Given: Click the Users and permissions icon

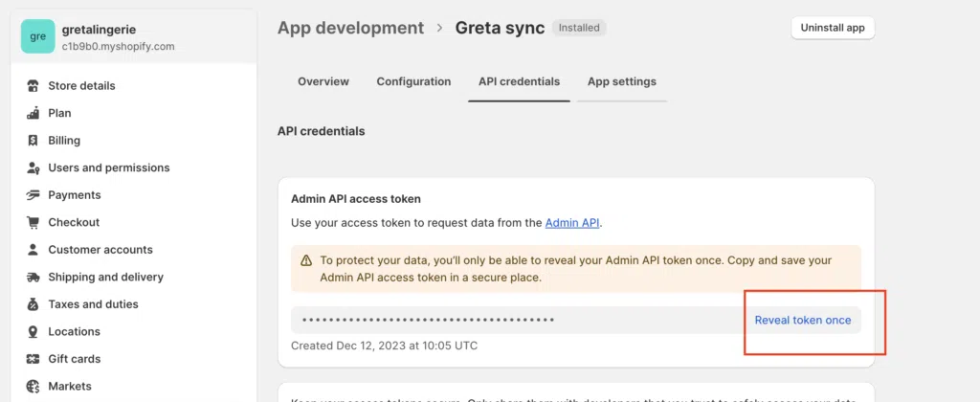Looking at the screenshot, I should tap(32, 167).
